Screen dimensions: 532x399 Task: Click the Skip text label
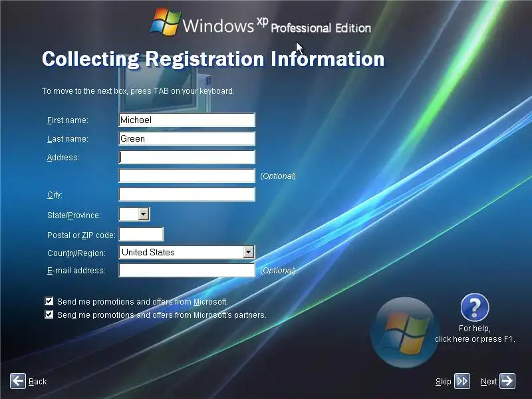click(x=443, y=382)
